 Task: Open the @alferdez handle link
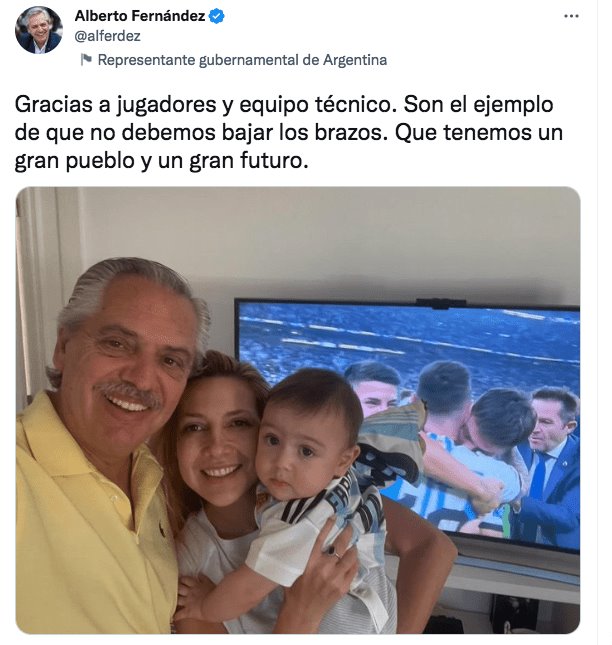[x=108, y=36]
